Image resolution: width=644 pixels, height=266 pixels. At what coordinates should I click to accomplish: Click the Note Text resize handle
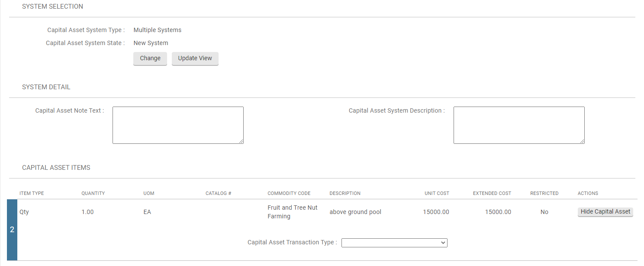coord(241,141)
